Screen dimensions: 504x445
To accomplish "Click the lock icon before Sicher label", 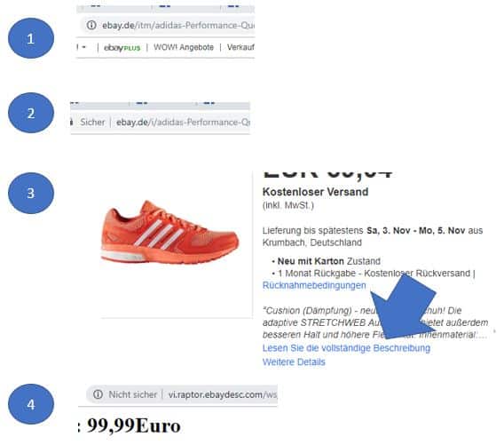I will coord(72,123).
